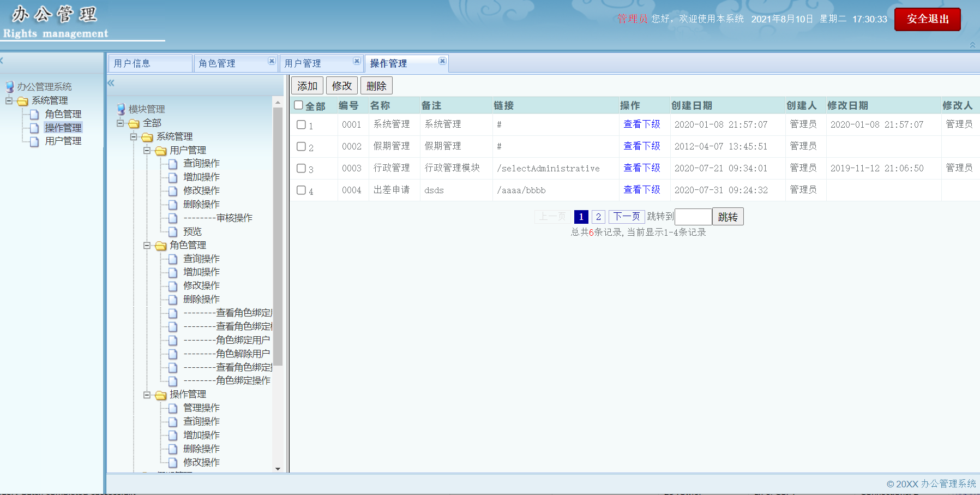The image size is (980, 495).
Task: Collapse the 用户管理 node in module tree
Action: click(x=147, y=150)
